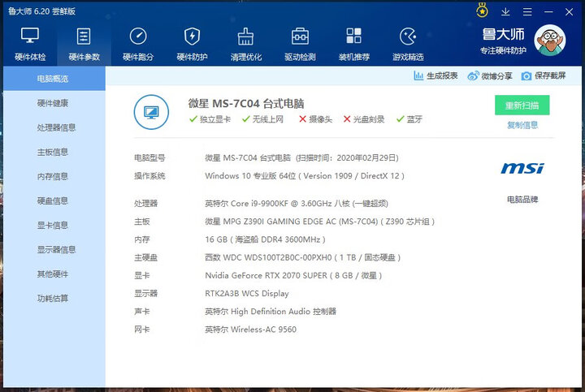Image resolution: width=585 pixels, height=392 pixels.
Task: Select 主板信息 in sidebar
Action: pos(54,152)
